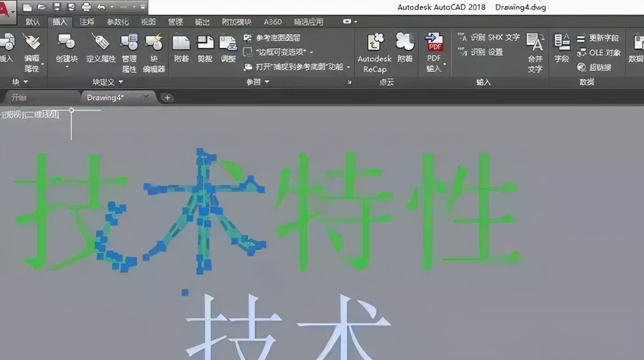The height and width of the screenshot is (360, 644).
Task: Click the 识别 SHX 文字 recognition icon
Action: pyautogui.click(x=462, y=37)
